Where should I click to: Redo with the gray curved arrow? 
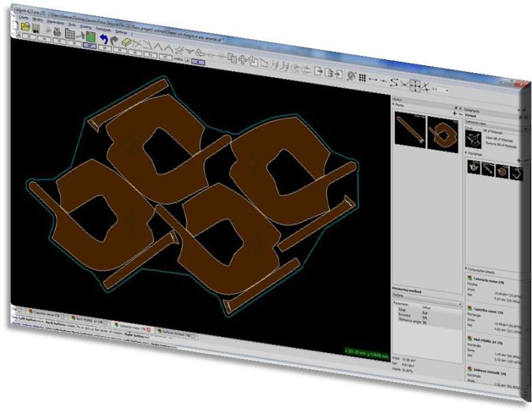[114, 41]
